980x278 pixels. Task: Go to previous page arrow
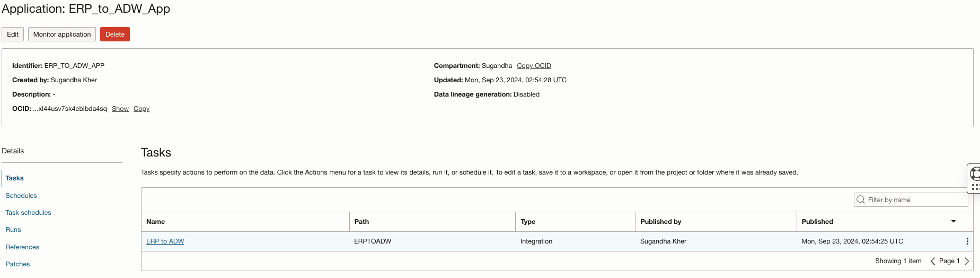(933, 261)
